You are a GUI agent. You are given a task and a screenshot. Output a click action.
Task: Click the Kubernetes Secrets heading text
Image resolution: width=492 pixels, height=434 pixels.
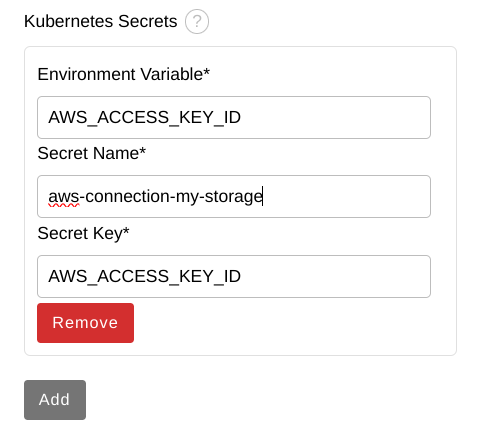point(101,22)
